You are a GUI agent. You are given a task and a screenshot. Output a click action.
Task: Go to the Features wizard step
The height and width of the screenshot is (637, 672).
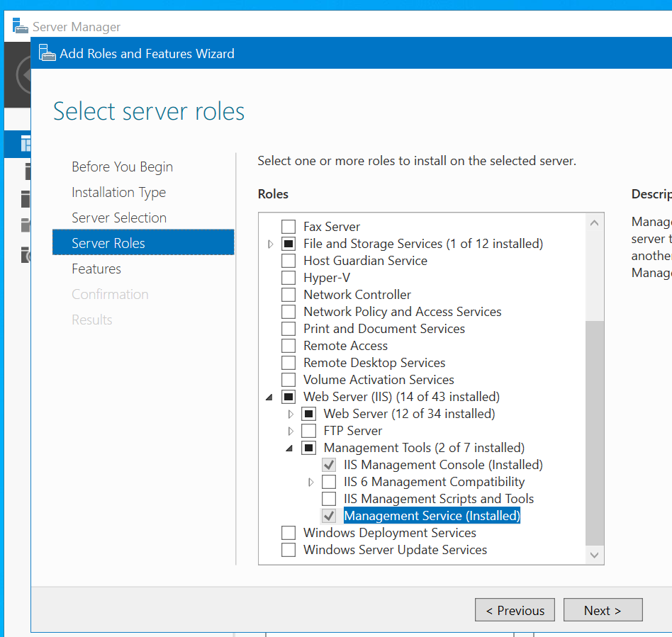point(96,269)
